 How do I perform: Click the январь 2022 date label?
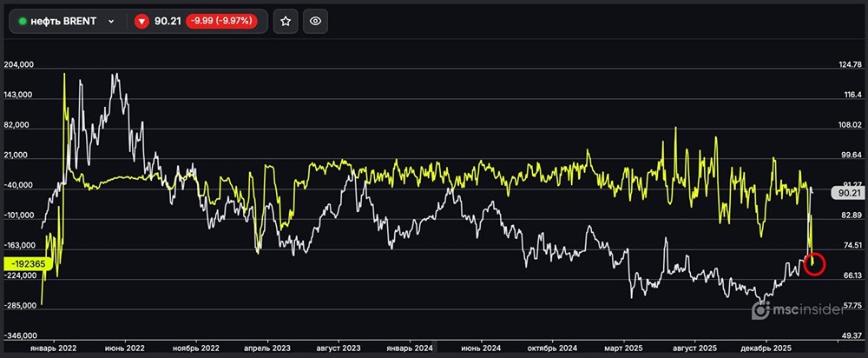coord(53,348)
